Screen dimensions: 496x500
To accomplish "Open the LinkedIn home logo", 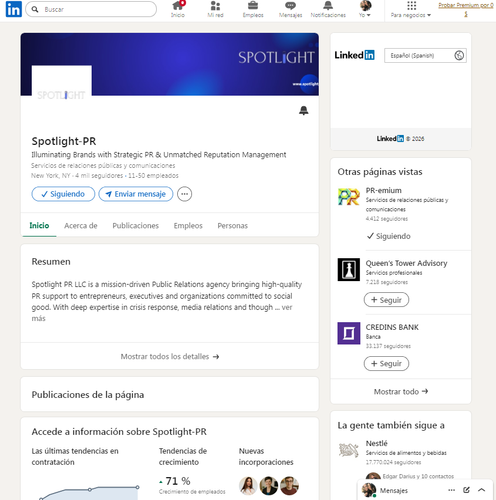I will click(x=14, y=9).
